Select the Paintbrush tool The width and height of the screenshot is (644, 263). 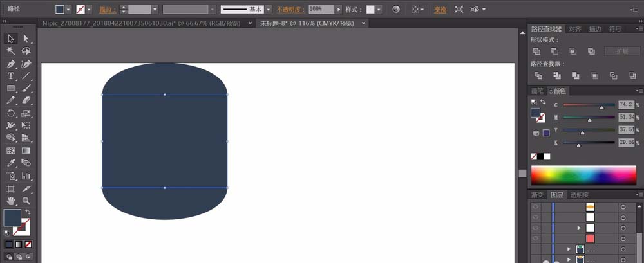[26, 88]
